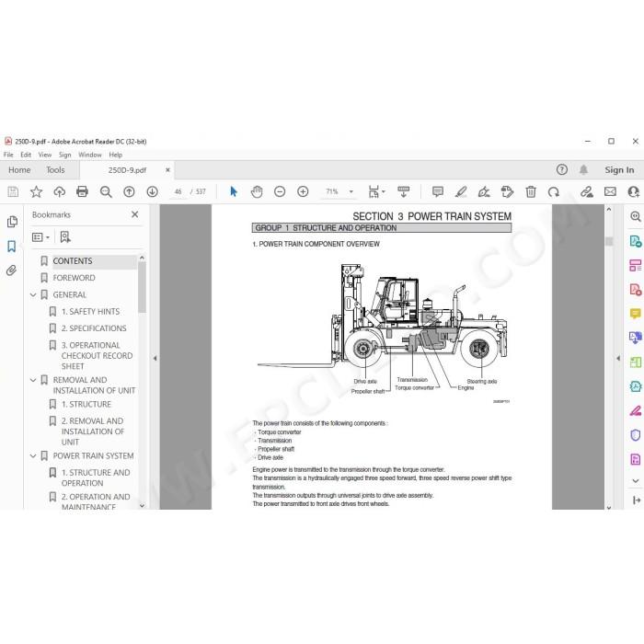Open the Edit menu
The width and height of the screenshot is (644, 644).
point(26,155)
